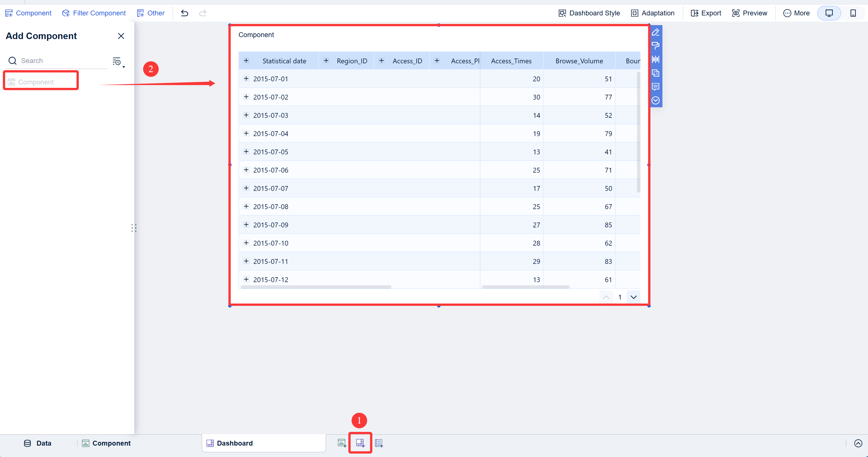
Task: Click the left horizontal table scrollbar
Action: 316,287
